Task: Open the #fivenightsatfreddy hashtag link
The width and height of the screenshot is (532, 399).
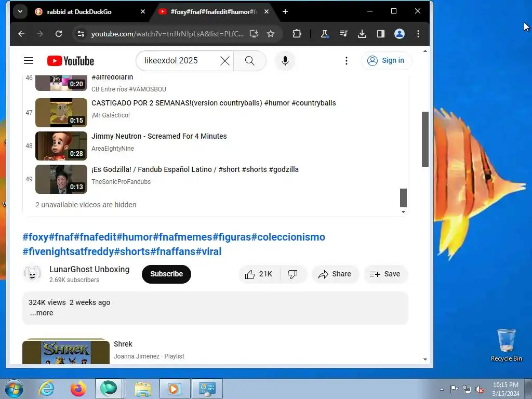Action: click(x=68, y=251)
